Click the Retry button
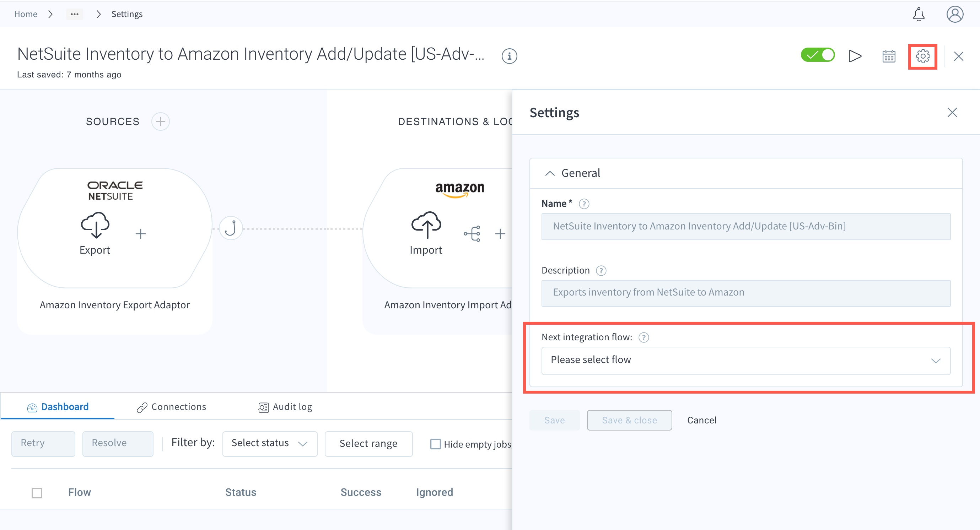Screen dimensions: 980x530 coord(43,444)
